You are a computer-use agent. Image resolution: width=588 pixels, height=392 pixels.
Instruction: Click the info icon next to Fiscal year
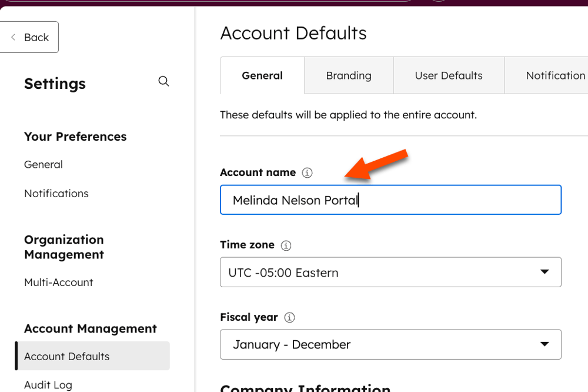click(289, 317)
